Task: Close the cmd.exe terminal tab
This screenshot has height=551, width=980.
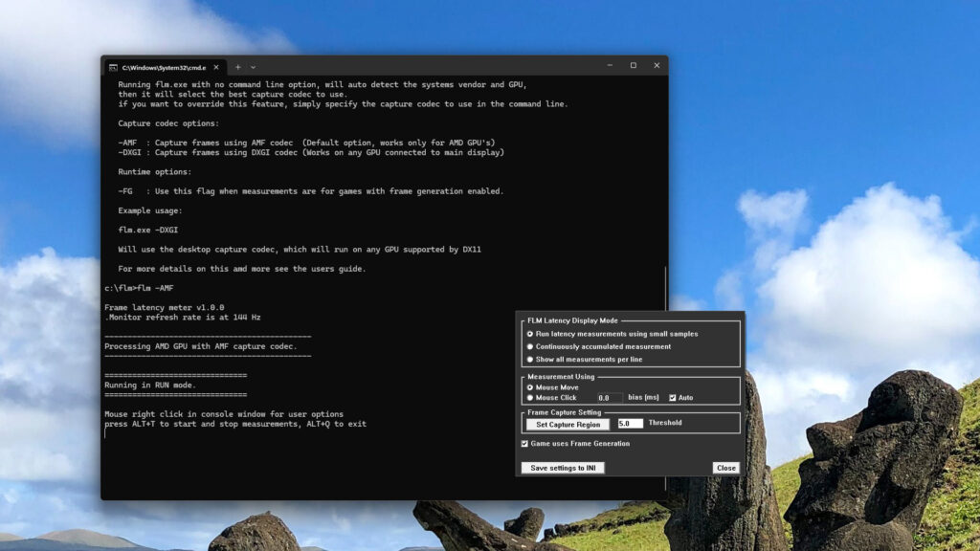Action: pos(215,67)
